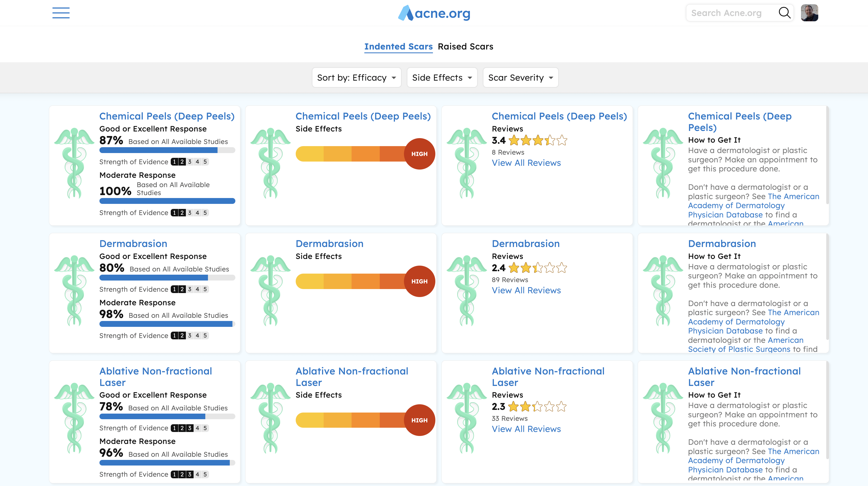The height and width of the screenshot is (486, 868).
Task: Open Chemical Peels title in efficacy card
Action: [167, 116]
